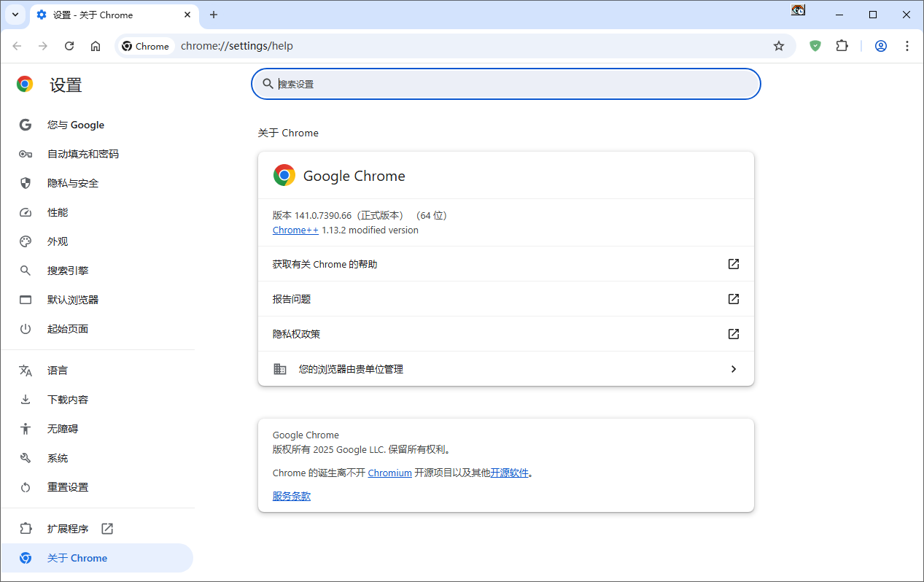Click the Home button in toolbar
924x582 pixels.
coord(96,46)
